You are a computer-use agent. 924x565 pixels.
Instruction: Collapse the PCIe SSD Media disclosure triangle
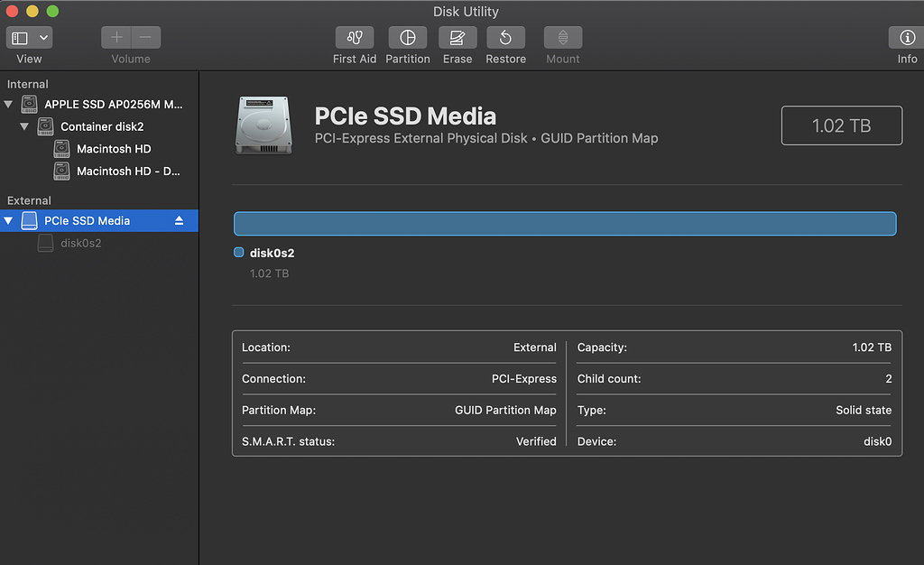[9, 220]
